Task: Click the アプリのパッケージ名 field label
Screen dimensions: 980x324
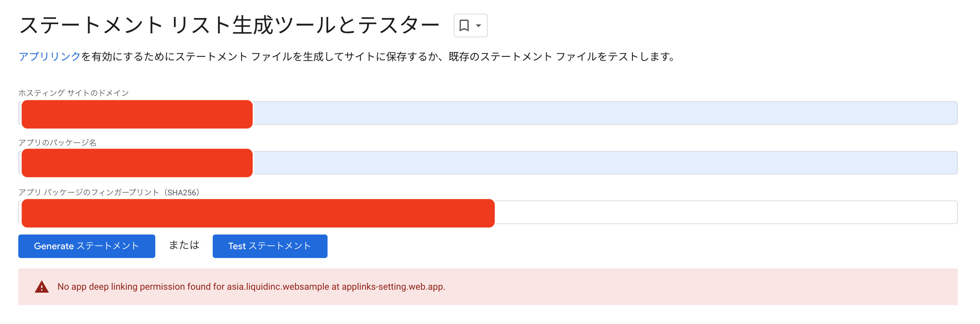Action: [58, 143]
